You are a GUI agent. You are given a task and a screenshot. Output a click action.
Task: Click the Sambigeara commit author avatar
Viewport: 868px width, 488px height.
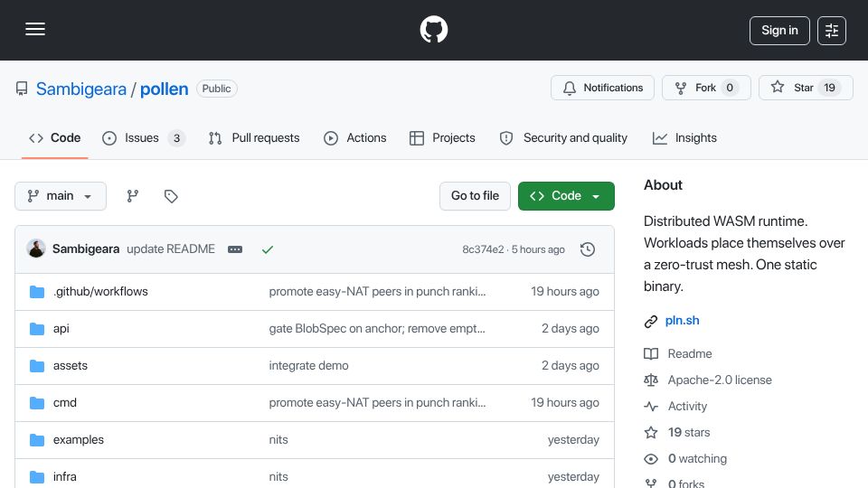coord(36,249)
